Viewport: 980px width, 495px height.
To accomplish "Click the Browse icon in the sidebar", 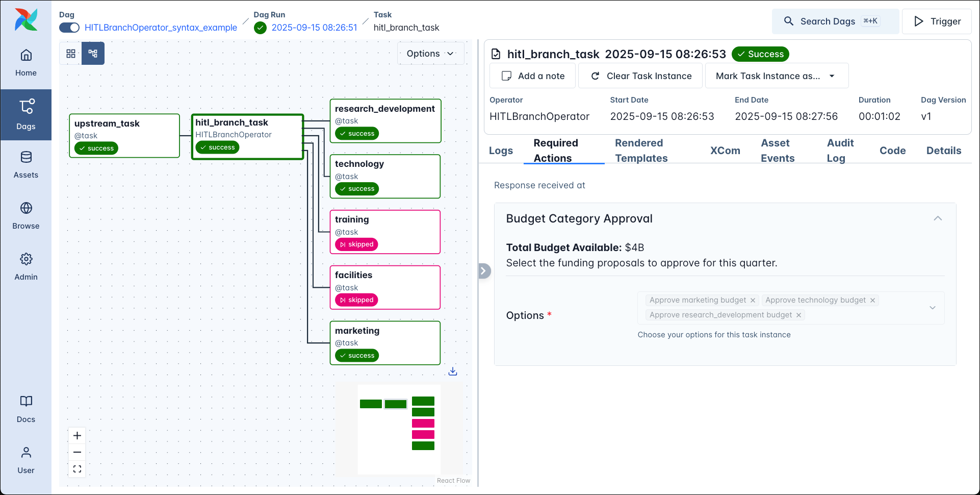I will point(26,214).
